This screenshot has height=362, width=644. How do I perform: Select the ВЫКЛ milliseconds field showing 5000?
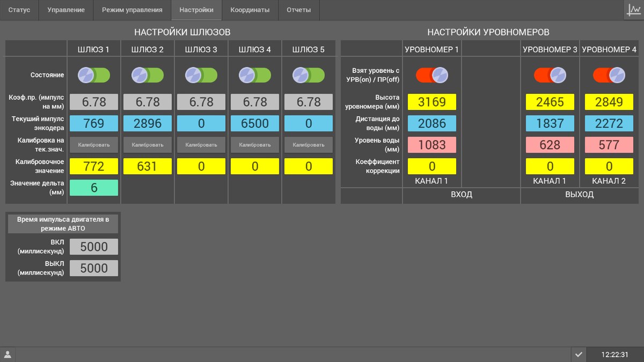[x=94, y=268]
